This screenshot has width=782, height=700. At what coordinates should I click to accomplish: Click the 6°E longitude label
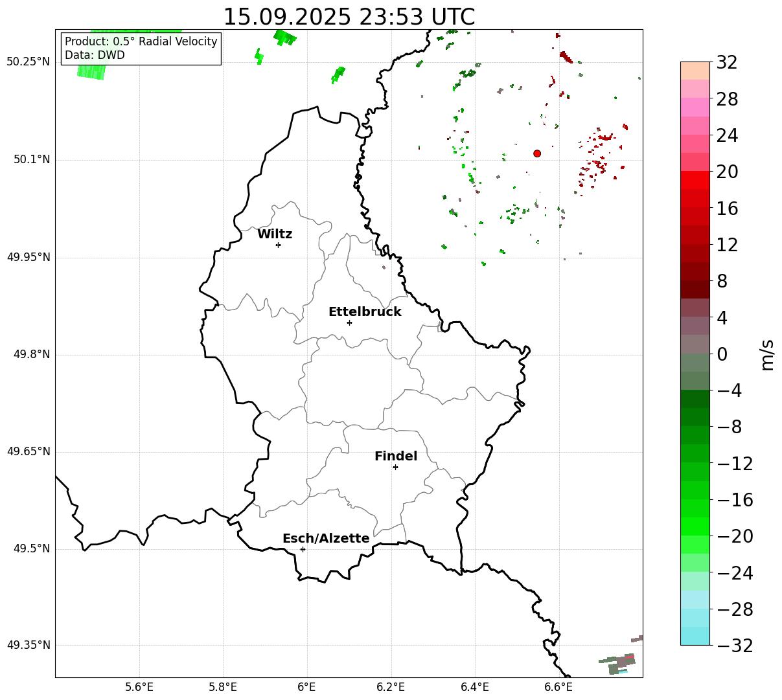pyautogui.click(x=306, y=687)
